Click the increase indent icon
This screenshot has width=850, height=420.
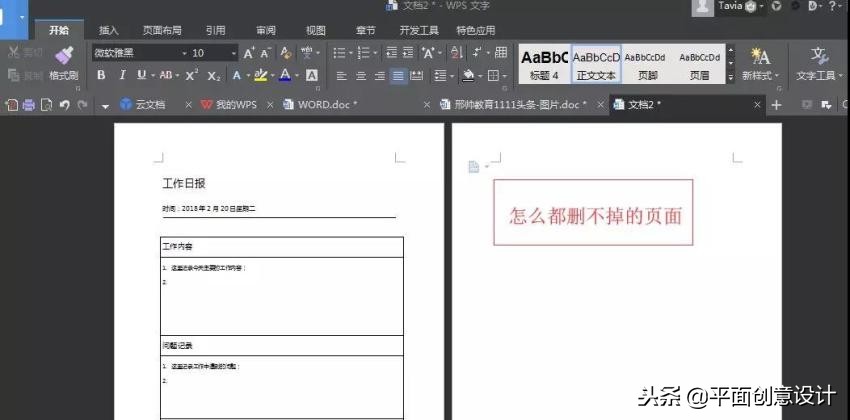click(x=408, y=53)
